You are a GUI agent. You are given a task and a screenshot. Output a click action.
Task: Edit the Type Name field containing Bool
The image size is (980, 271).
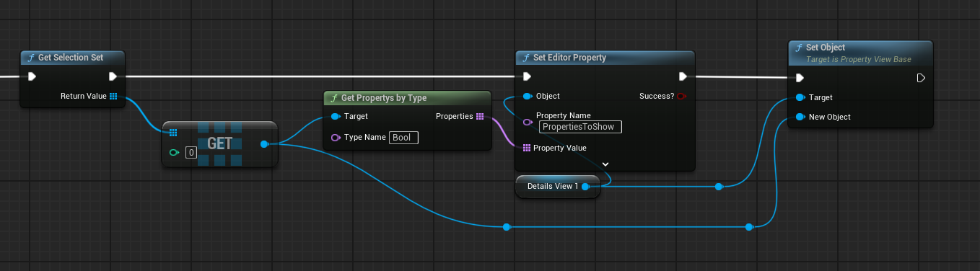(403, 137)
